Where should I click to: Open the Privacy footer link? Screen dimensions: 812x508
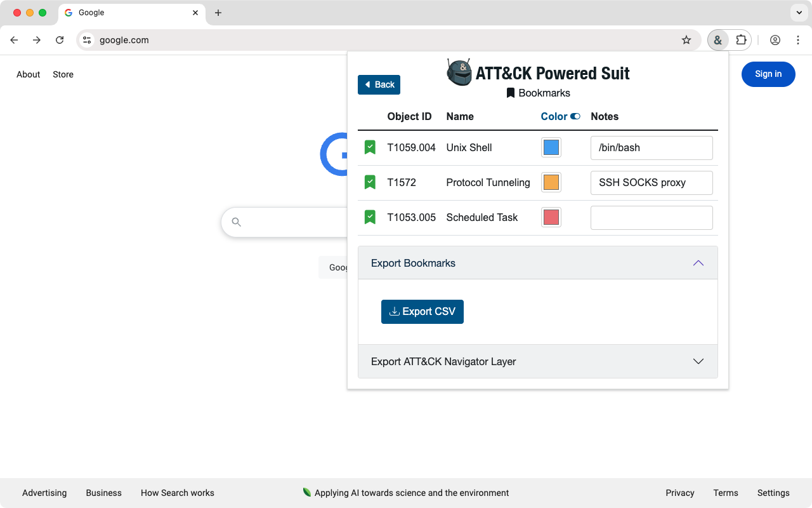[x=680, y=493]
